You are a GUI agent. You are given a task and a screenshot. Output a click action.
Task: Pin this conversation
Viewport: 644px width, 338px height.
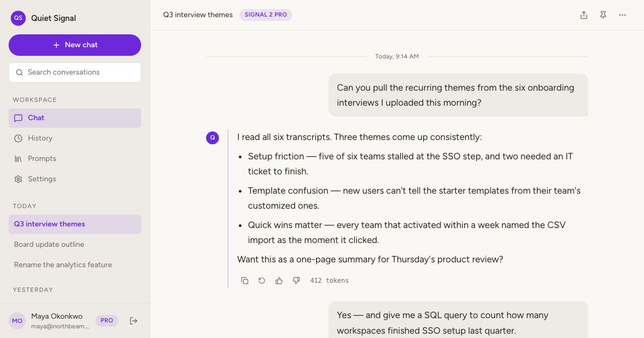pyautogui.click(x=603, y=15)
